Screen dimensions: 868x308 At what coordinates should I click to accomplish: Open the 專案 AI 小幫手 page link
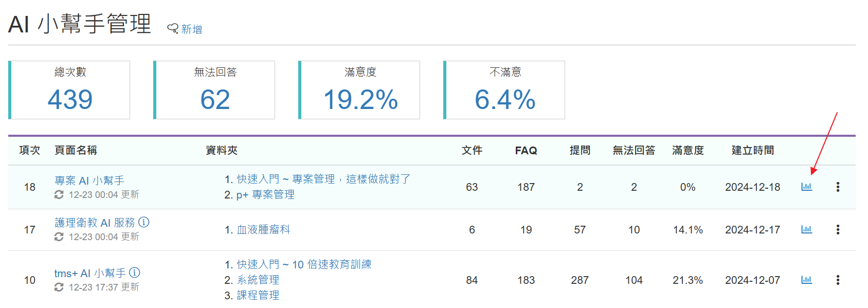(x=89, y=180)
